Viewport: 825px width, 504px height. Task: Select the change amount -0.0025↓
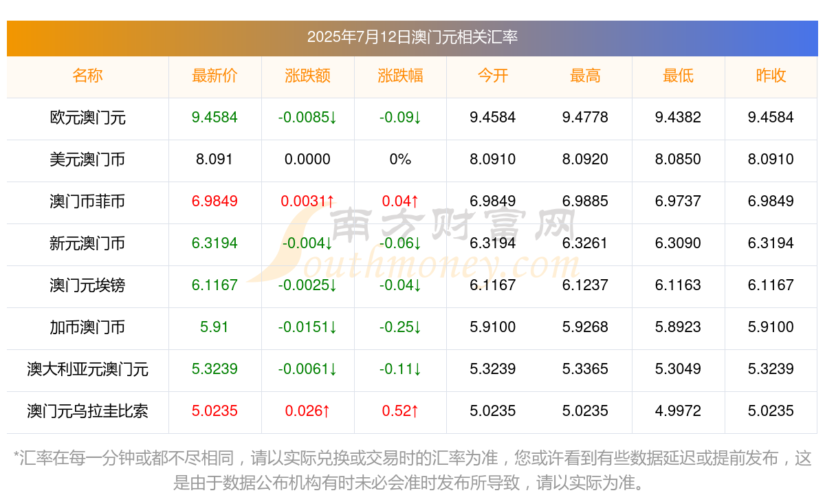[x=307, y=285]
